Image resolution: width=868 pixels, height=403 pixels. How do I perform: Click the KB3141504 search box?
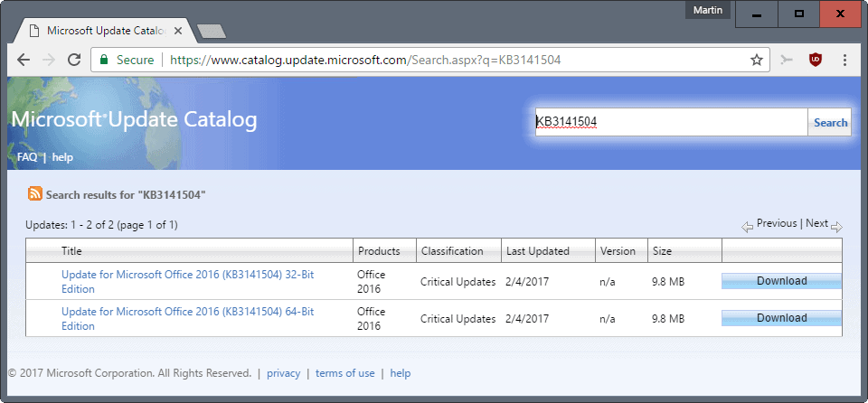(x=671, y=122)
